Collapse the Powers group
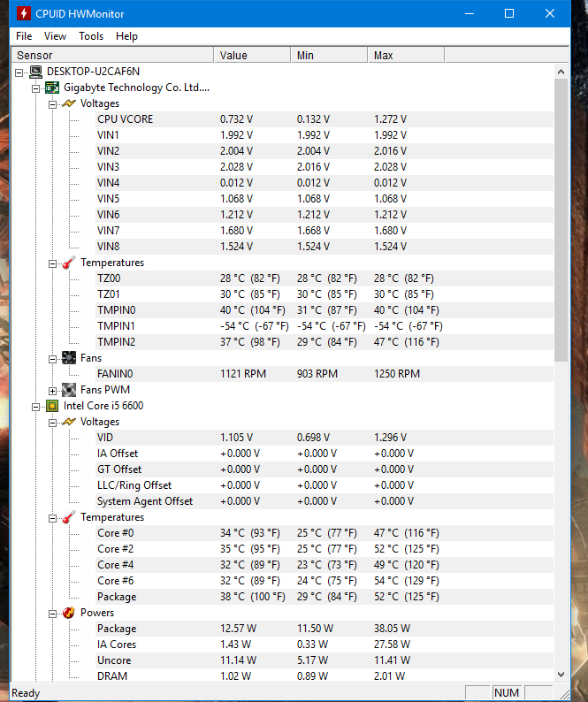This screenshot has height=702, width=588. [52, 614]
